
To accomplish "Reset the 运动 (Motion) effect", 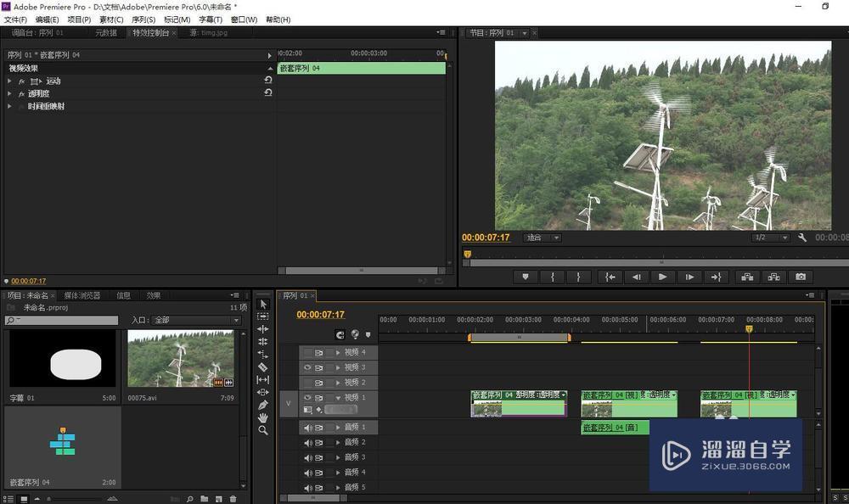I will [x=268, y=81].
